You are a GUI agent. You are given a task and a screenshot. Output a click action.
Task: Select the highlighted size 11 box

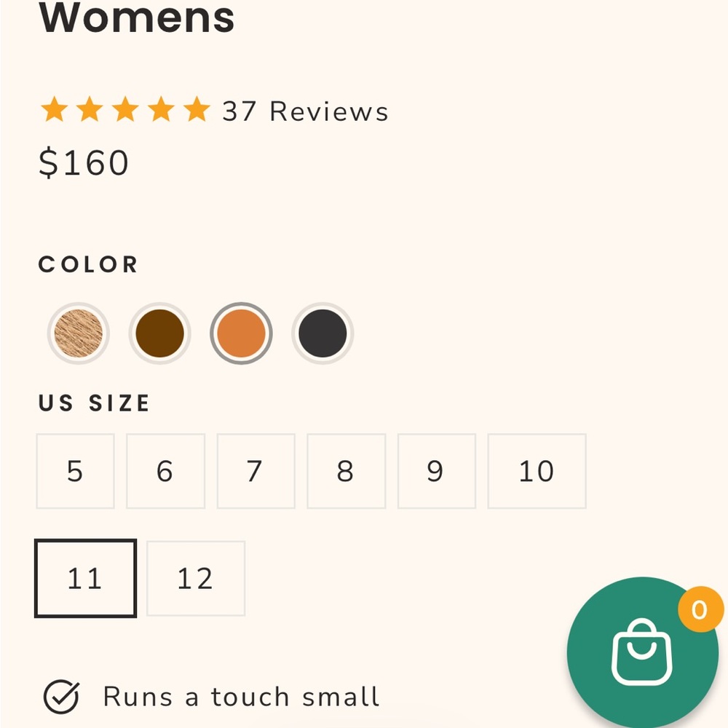pyautogui.click(x=85, y=579)
